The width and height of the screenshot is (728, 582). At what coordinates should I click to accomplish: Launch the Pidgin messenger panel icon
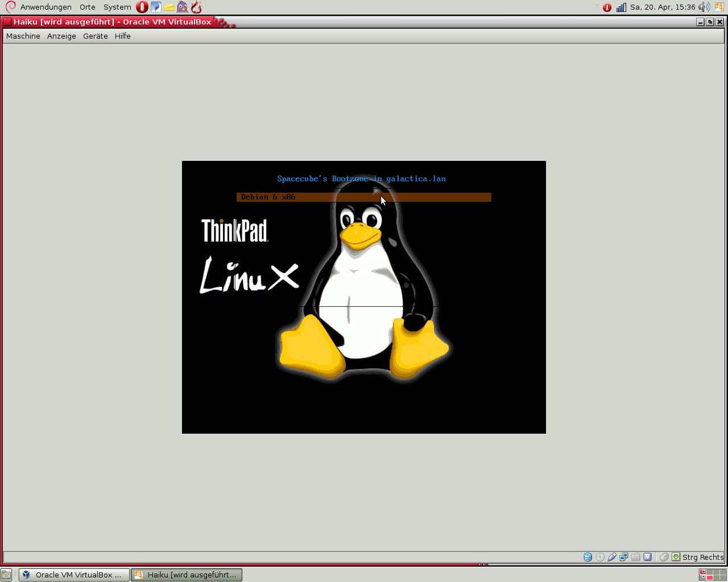(x=182, y=7)
